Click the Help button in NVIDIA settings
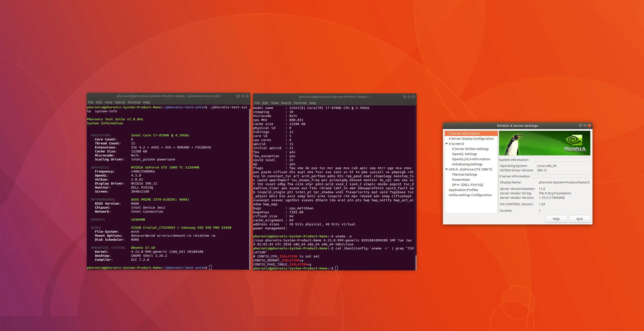The width and height of the screenshot is (644, 331). pyautogui.click(x=556, y=219)
